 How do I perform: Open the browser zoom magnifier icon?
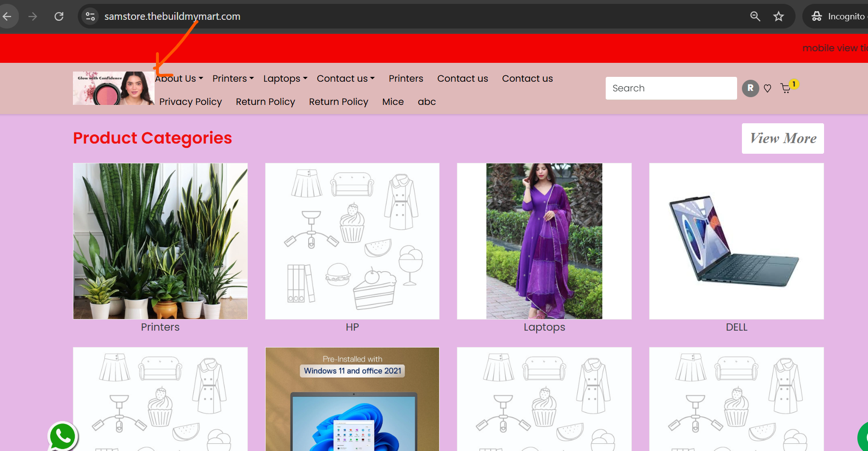point(755,16)
